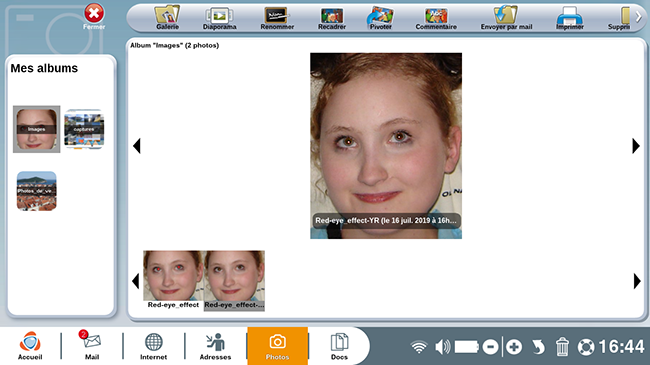Viewport: 650px width, 365px height.
Task: Open the Adresses tab
Action: (215, 346)
